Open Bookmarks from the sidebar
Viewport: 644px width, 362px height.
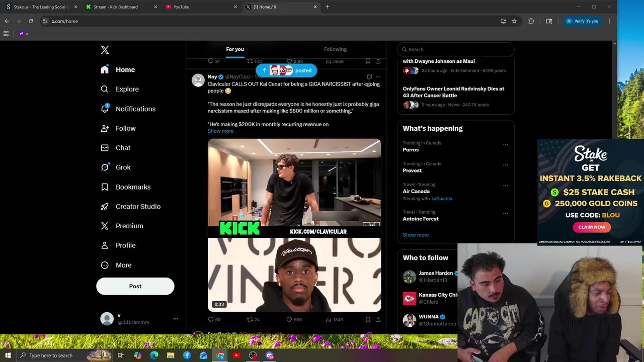tap(126, 187)
